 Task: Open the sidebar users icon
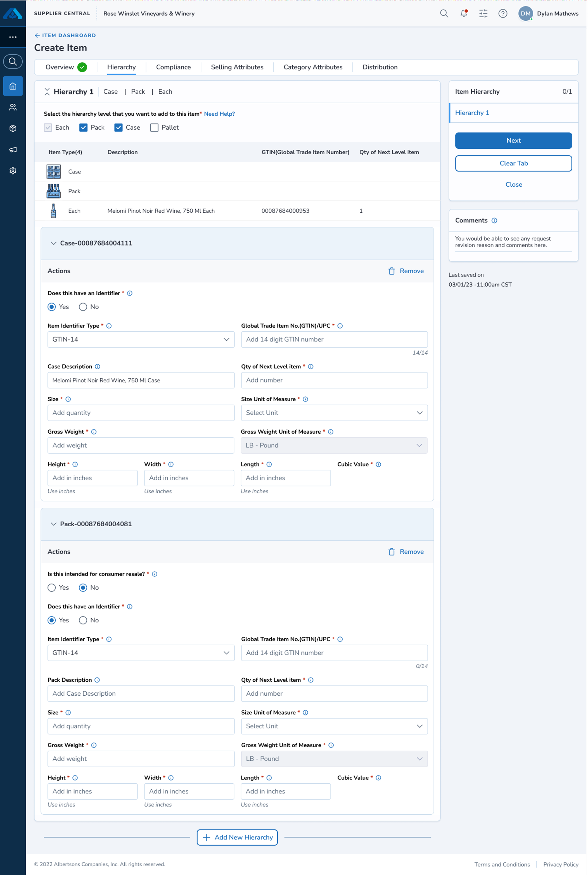click(x=13, y=108)
